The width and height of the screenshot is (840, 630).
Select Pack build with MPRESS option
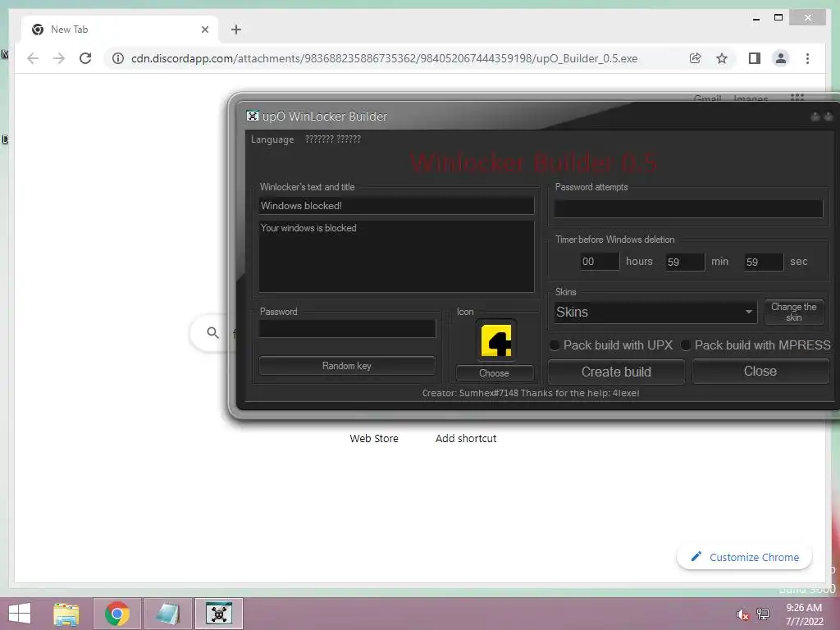click(x=756, y=345)
